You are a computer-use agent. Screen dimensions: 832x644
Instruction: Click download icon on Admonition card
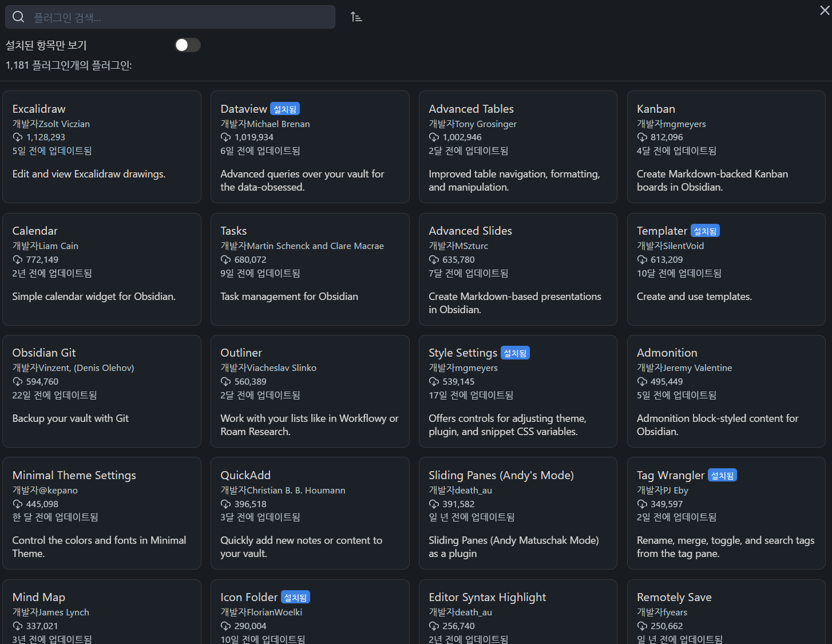(x=642, y=382)
